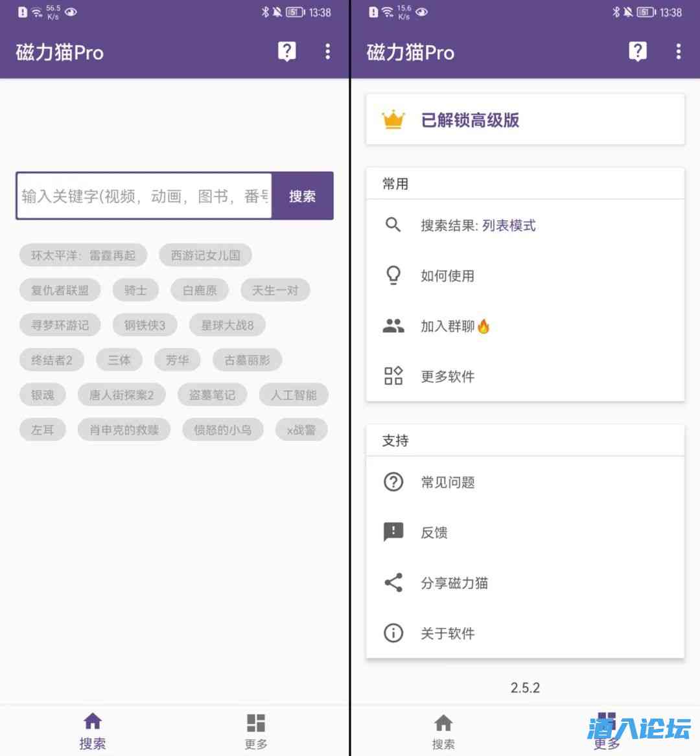
Task: Open 更多软件 widgets icon
Action: [x=393, y=376]
